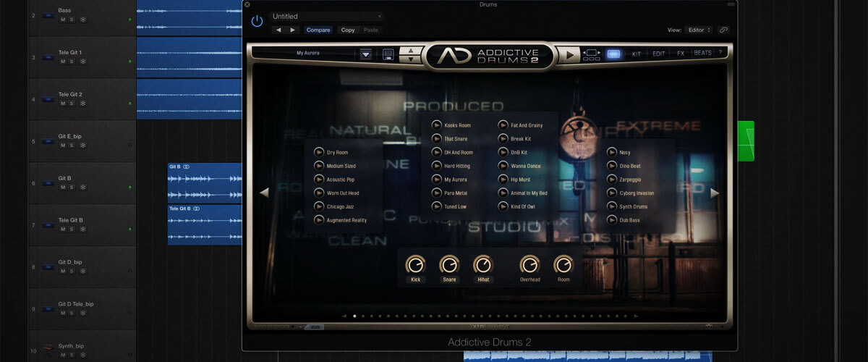Click the save preset floppy icon
Screen dimensions: 868x362
388,54
